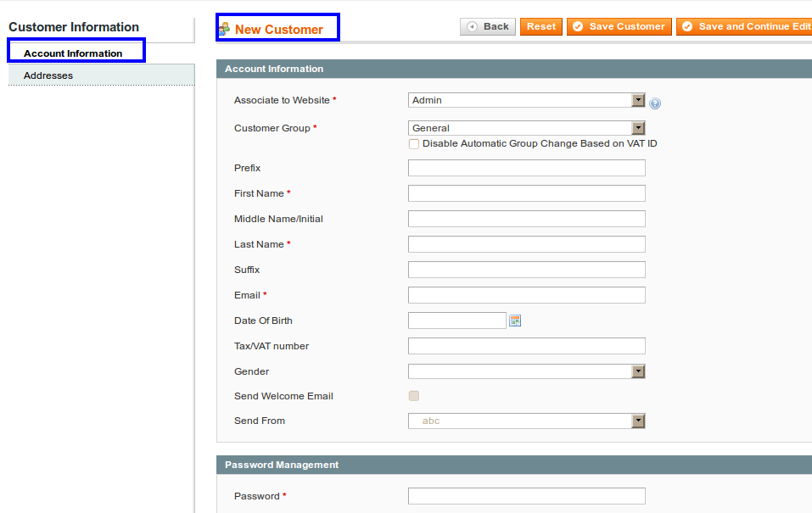Click the help icon beside Associate to Website
The image size is (812, 513).
[654, 103]
